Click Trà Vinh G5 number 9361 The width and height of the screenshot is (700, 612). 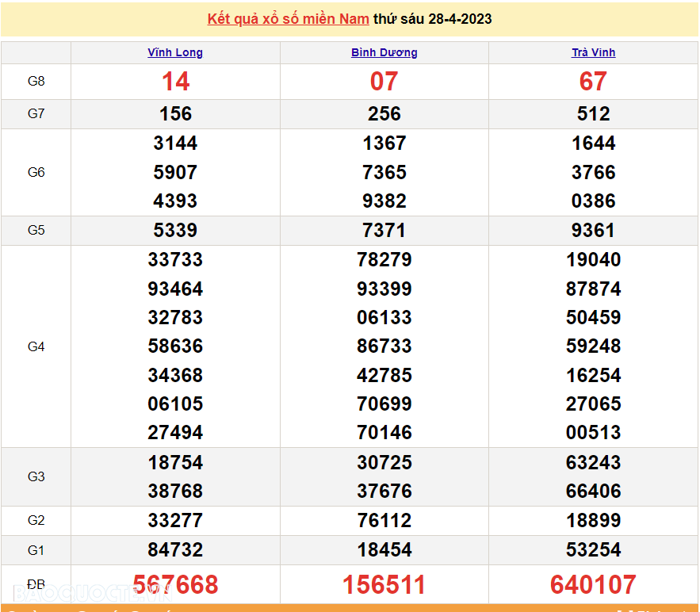pyautogui.click(x=593, y=230)
